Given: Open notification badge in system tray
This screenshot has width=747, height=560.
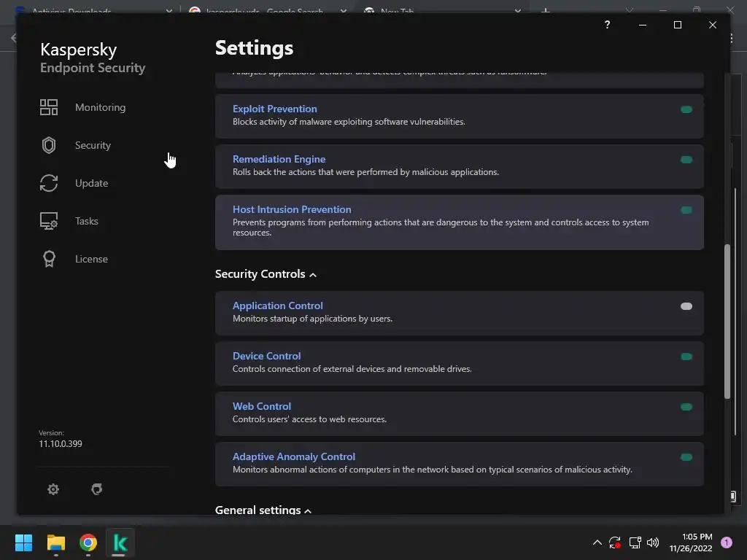Looking at the screenshot, I should 726,542.
